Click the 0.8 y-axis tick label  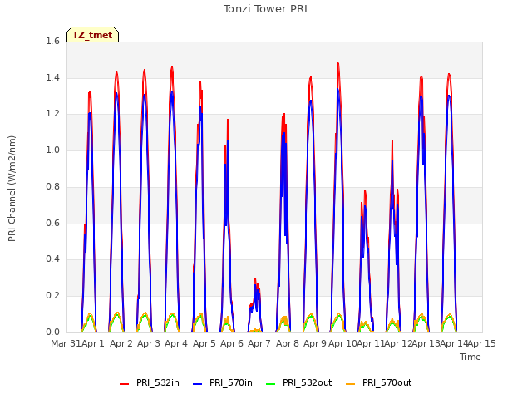click(x=52, y=186)
